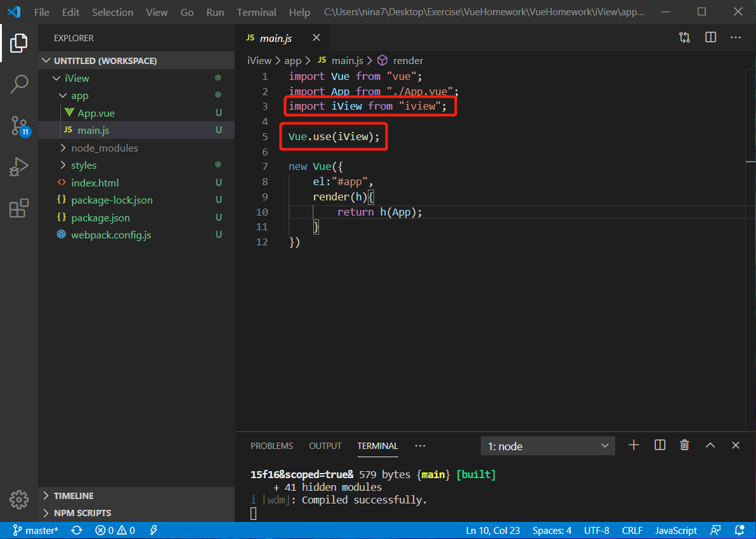Expand the NPM SCRIPTS section
This screenshot has width=756, height=539.
click(136, 513)
